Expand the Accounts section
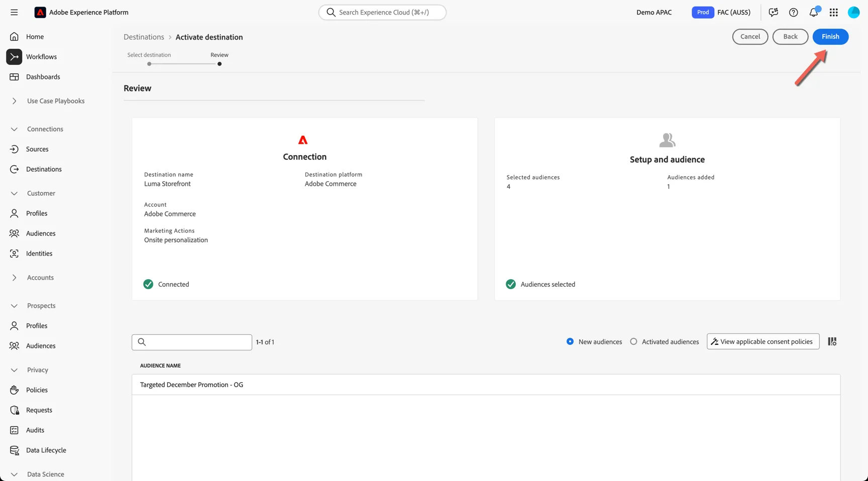Image resolution: width=868 pixels, height=481 pixels. (x=14, y=278)
